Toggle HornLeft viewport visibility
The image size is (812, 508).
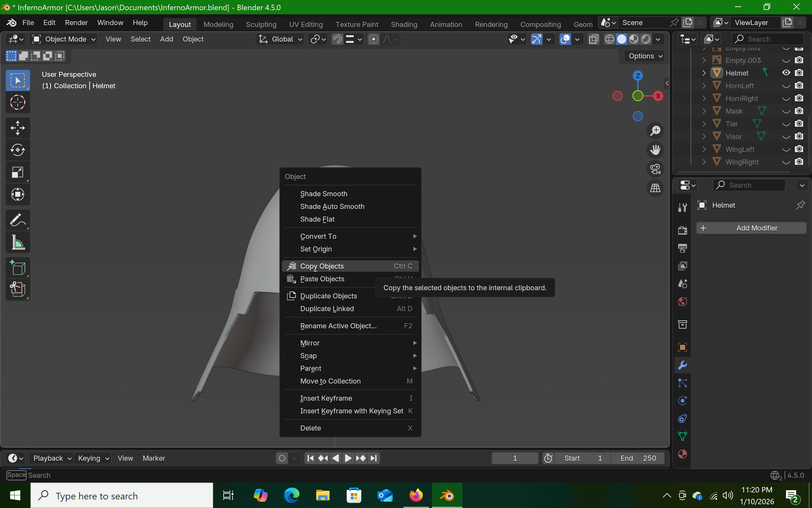[786, 86]
